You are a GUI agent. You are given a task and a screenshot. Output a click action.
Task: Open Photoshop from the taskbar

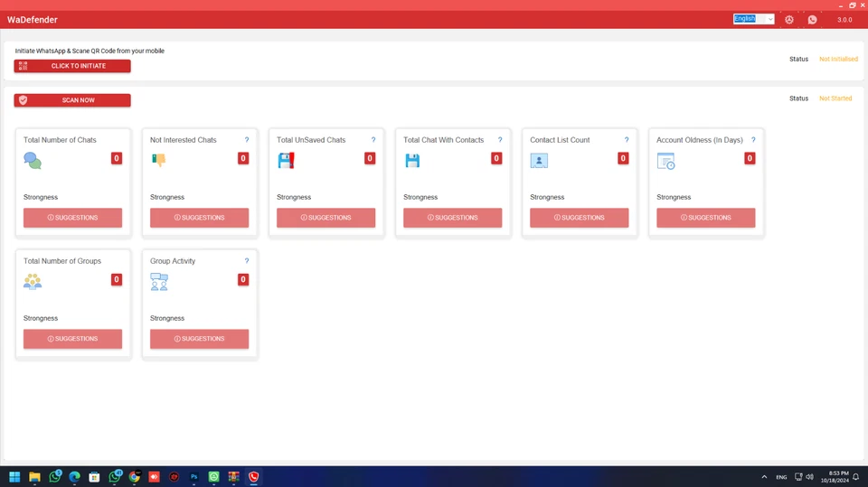(193, 476)
